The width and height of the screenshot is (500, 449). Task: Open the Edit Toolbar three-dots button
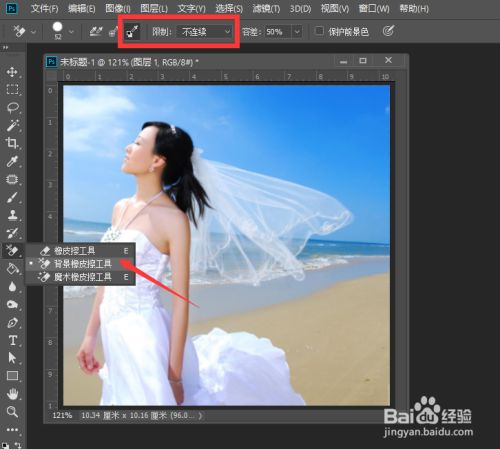pyautogui.click(x=12, y=430)
